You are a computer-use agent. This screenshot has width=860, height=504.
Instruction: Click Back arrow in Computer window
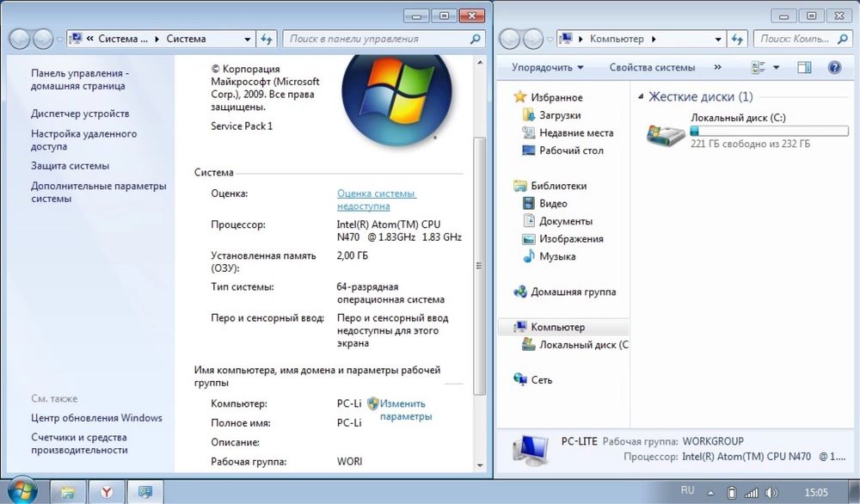click(x=509, y=39)
